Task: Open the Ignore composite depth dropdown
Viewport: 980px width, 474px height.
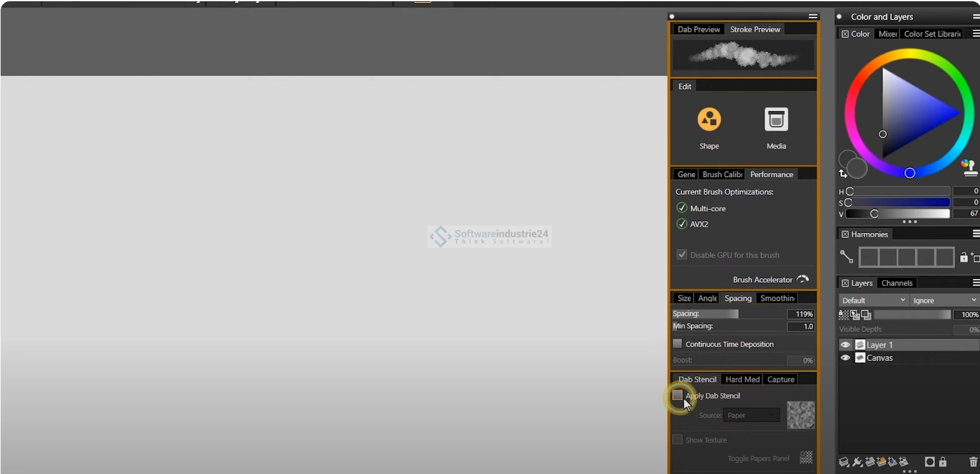Action: (943, 300)
